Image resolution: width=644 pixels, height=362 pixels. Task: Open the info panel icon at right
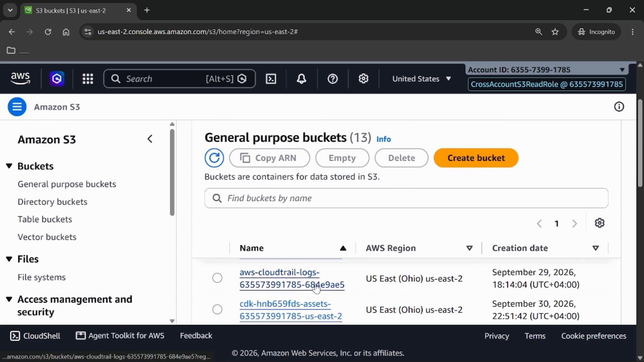point(619,107)
